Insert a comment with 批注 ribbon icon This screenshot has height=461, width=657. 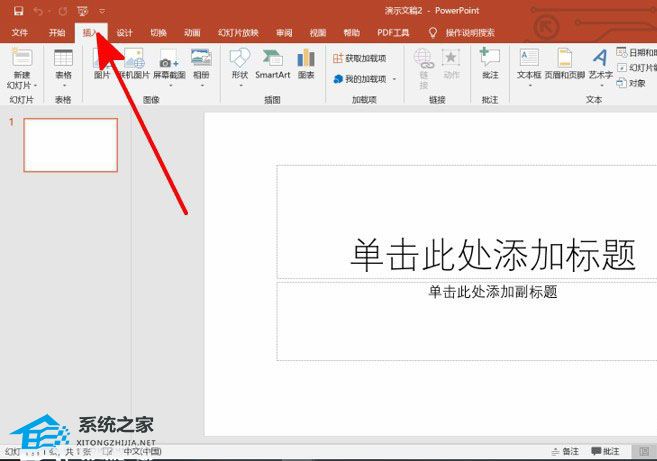pos(489,58)
